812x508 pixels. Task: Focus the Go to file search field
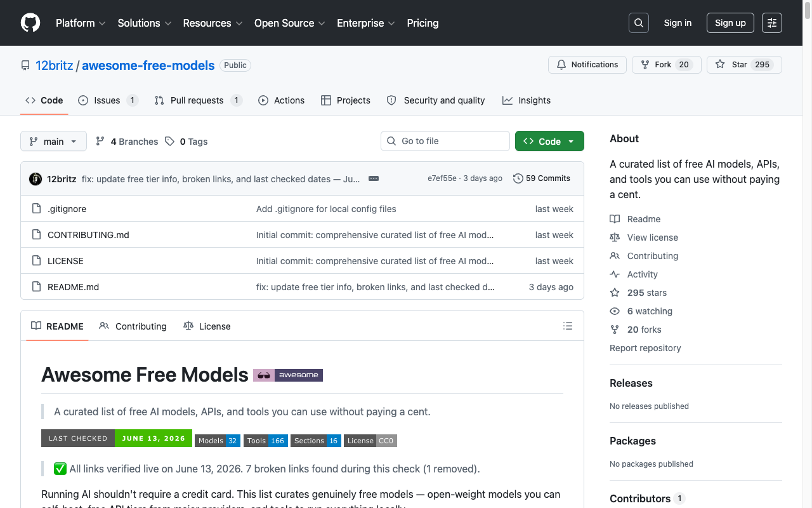point(445,141)
